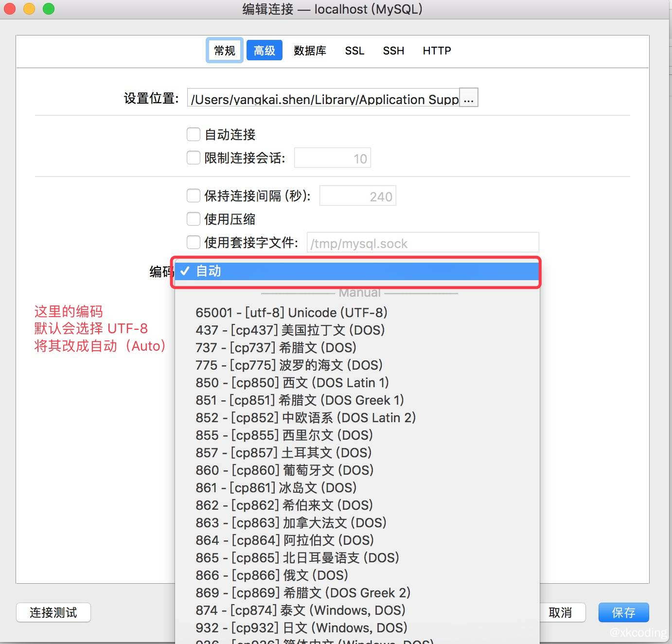Enable 保持连接间隔 (秒) checkbox

click(194, 196)
